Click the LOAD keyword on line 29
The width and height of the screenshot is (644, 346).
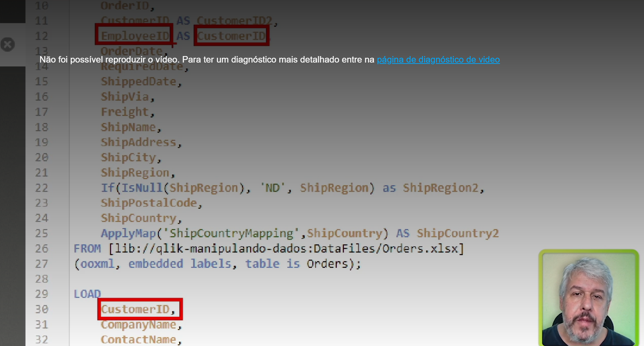(87, 294)
